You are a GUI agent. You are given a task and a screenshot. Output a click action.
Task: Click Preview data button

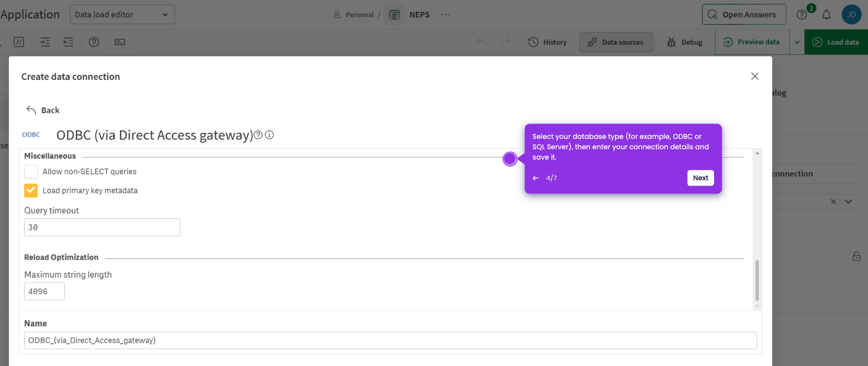(752, 42)
